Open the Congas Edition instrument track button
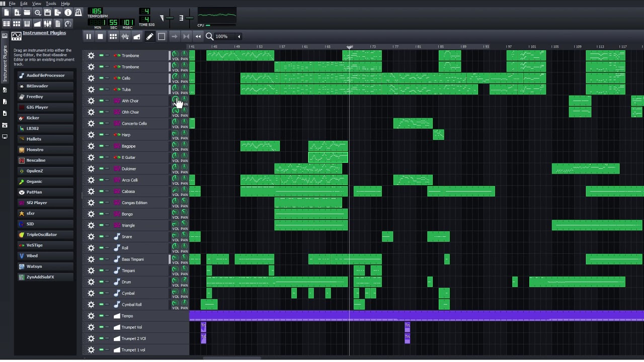Image resolution: width=644 pixels, height=362 pixels. (140, 203)
